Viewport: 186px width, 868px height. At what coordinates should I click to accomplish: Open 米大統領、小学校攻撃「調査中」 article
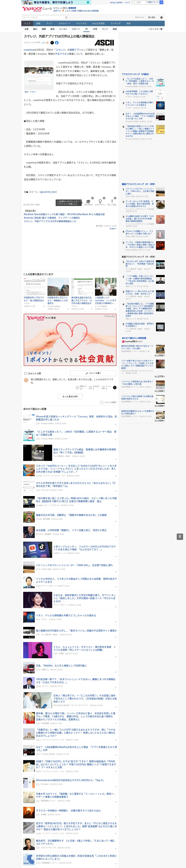[x=71, y=530]
